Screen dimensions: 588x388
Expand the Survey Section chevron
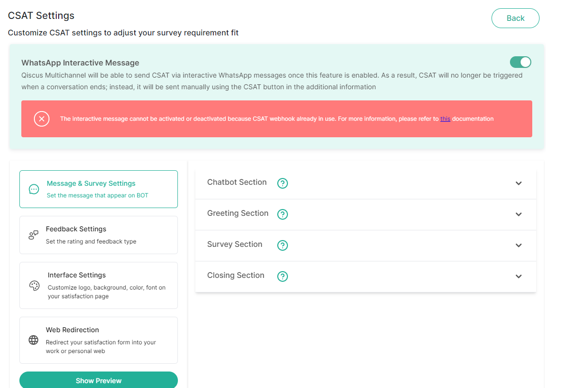coord(519,245)
